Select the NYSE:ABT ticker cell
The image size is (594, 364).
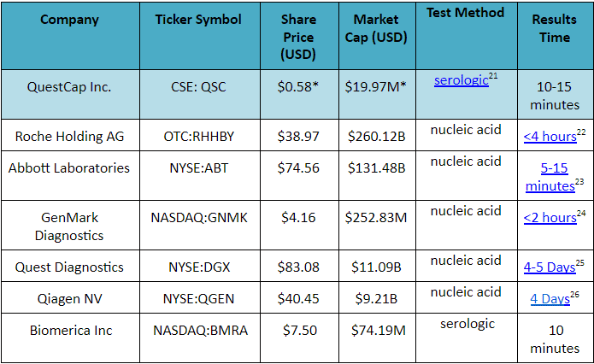[x=200, y=176]
